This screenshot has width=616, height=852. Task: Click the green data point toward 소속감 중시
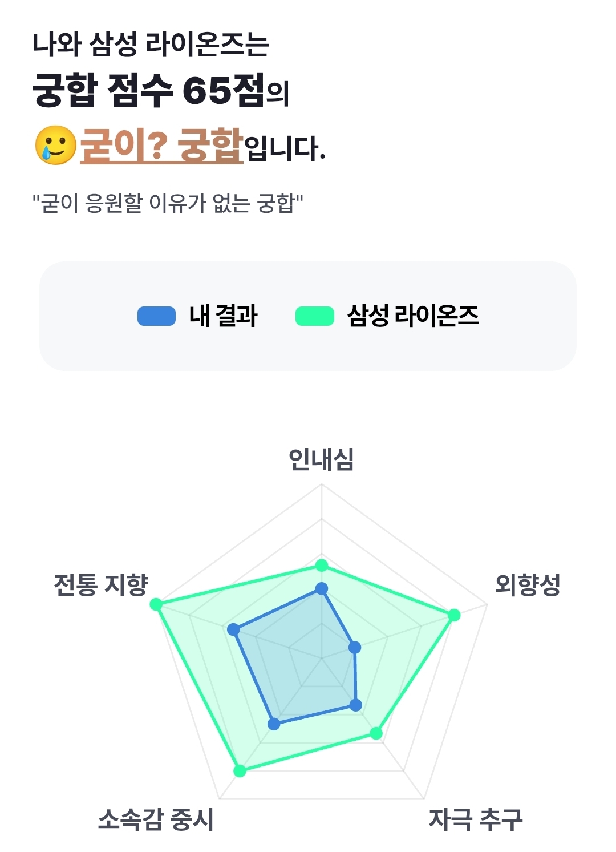click(240, 771)
